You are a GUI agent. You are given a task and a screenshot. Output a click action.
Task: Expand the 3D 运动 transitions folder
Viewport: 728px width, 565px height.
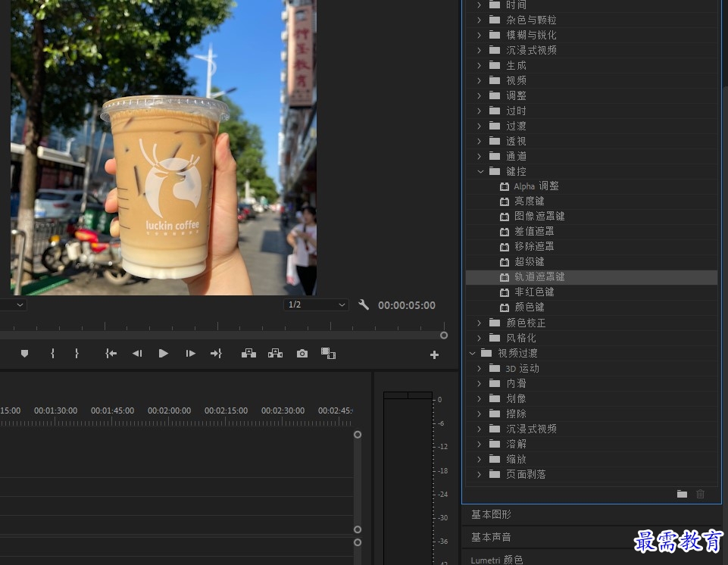click(x=479, y=369)
